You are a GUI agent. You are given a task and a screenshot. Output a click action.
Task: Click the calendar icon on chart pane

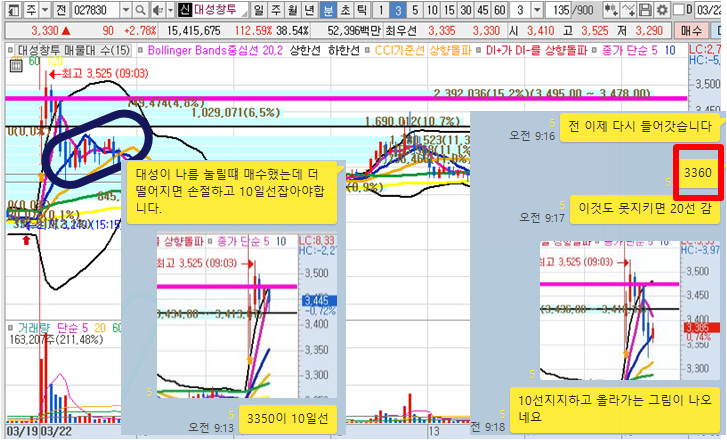point(16,65)
